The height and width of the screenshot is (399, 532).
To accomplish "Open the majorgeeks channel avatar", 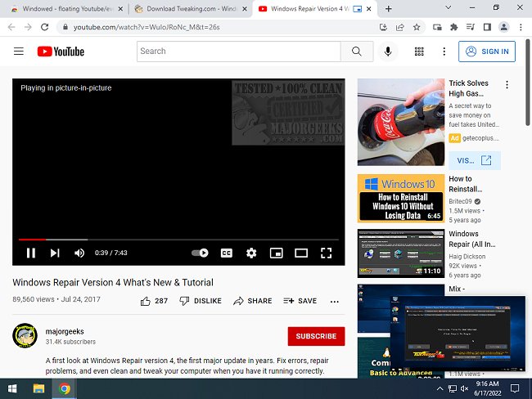I will pyautogui.click(x=25, y=335).
